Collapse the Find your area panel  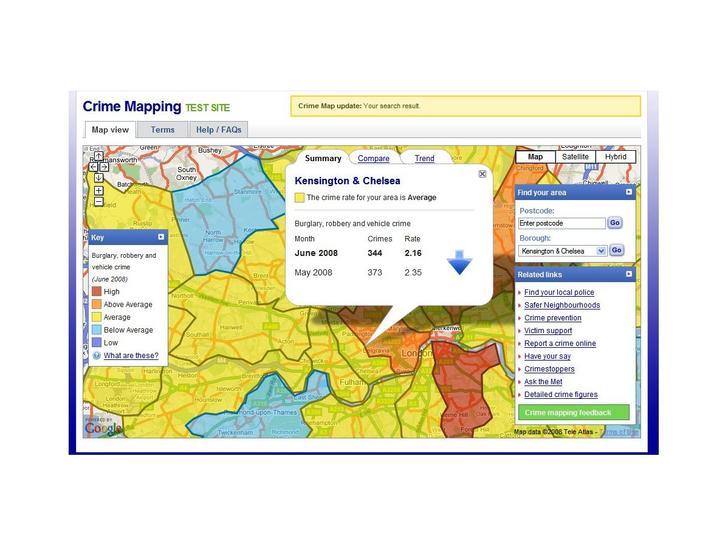629,192
